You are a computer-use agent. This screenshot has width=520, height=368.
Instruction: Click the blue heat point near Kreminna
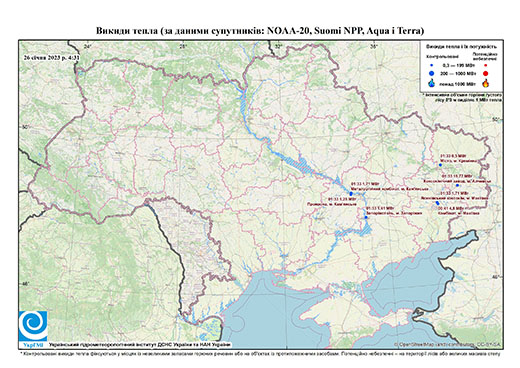pos(440,165)
